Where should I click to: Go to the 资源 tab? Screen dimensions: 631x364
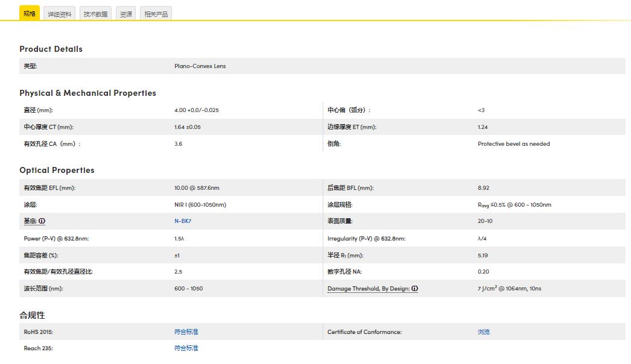pyautogui.click(x=125, y=14)
